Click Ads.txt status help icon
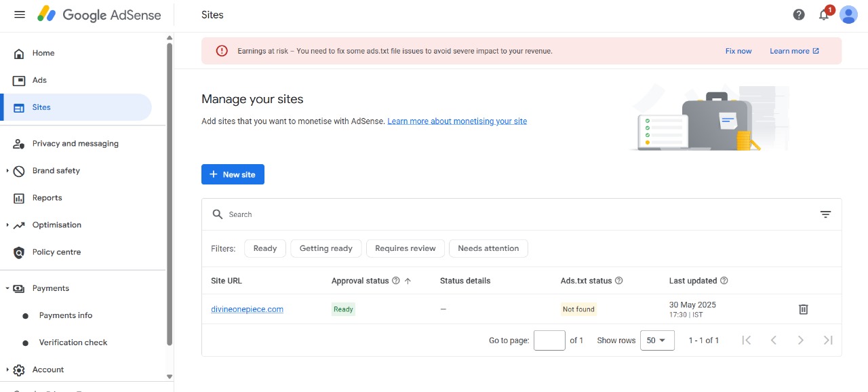868x392 pixels. coord(618,281)
